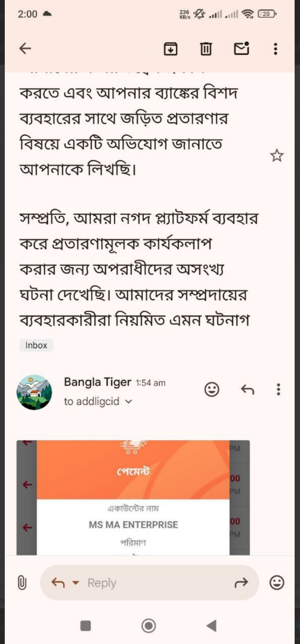
Task: Add emoji reaction to Bangla Tiger message
Action: (212, 389)
